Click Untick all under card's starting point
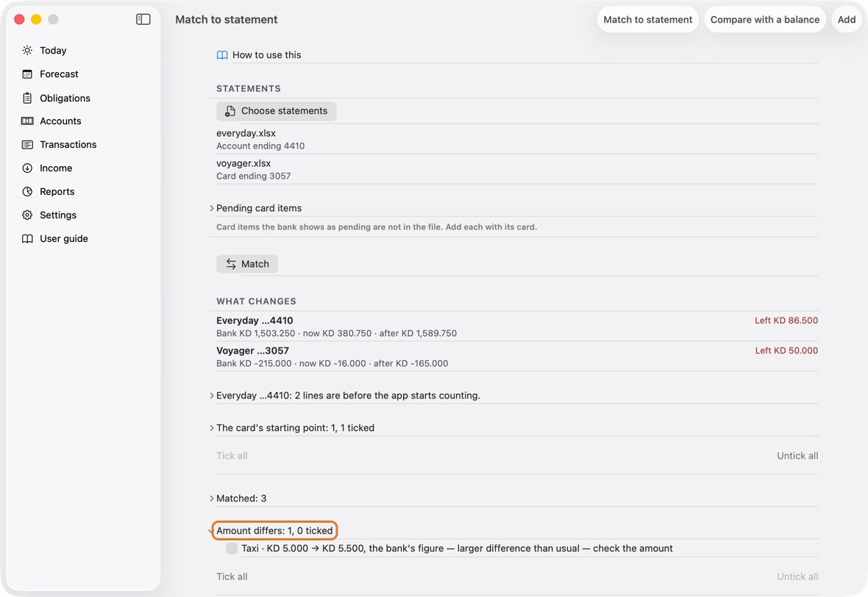The height and width of the screenshot is (597, 868). [x=797, y=456]
